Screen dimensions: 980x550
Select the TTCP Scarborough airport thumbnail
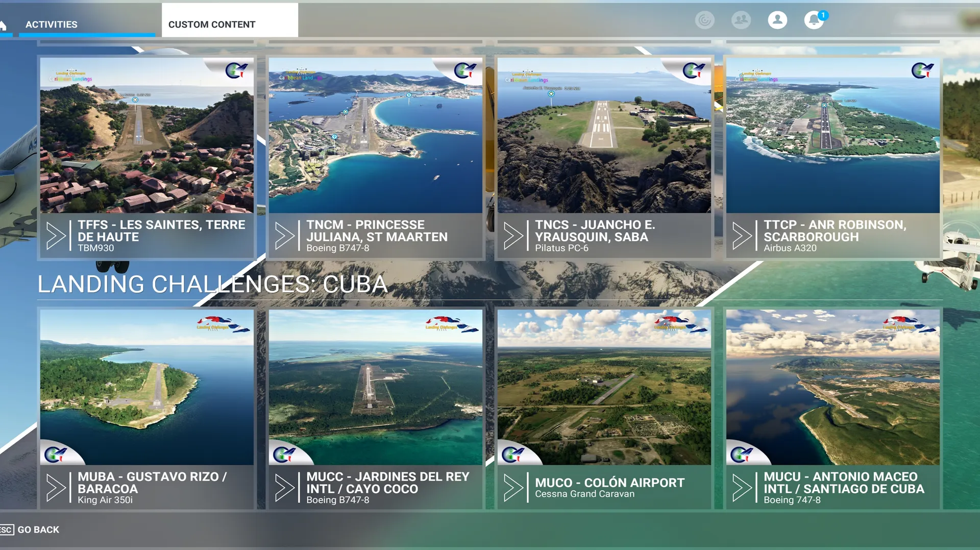point(833,135)
